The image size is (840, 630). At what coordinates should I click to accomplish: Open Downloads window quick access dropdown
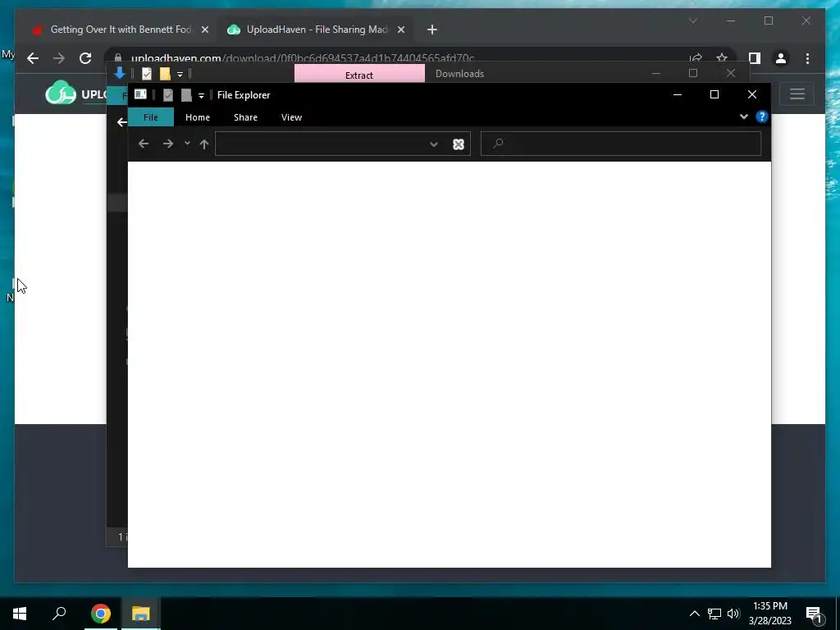point(180,75)
